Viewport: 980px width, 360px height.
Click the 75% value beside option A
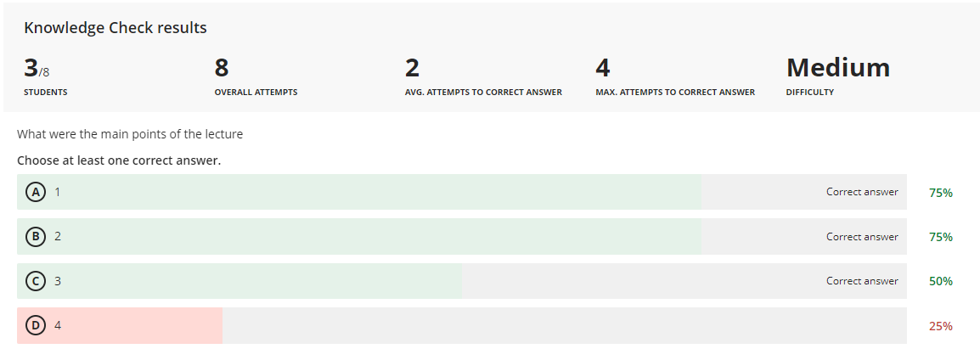coord(940,193)
